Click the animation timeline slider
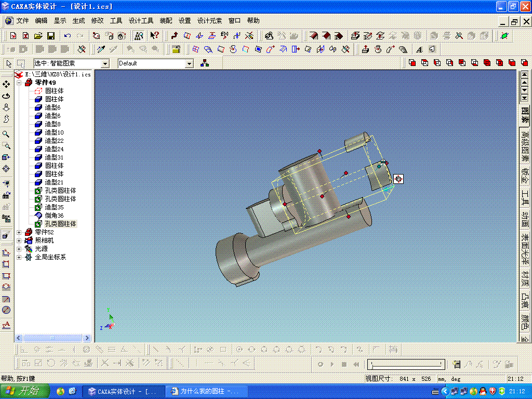Image resolution: width=532 pixels, height=399 pixels. click(x=406, y=364)
